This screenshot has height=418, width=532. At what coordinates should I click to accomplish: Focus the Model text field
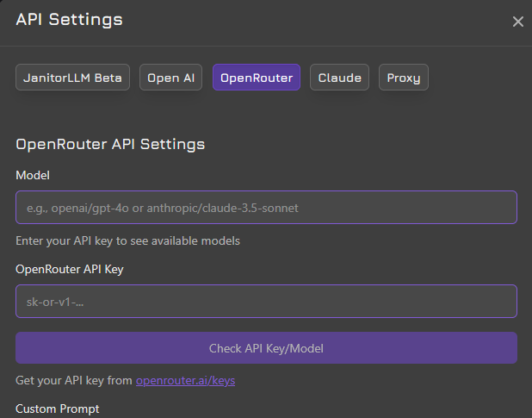tap(266, 208)
